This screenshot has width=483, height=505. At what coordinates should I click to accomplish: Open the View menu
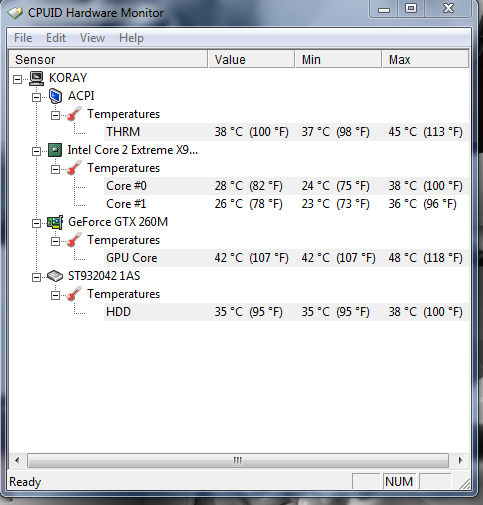92,38
